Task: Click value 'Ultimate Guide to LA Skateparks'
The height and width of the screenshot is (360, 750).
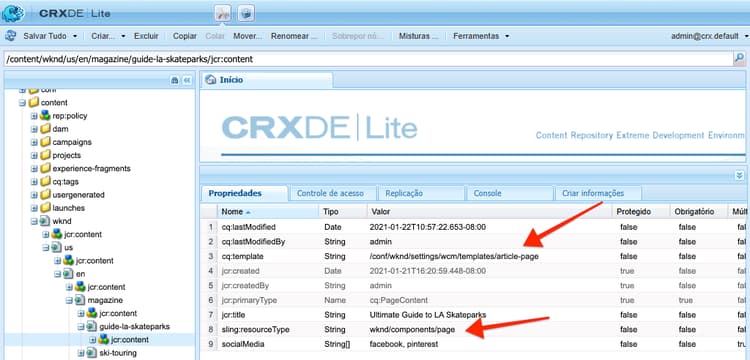Action: tap(428, 315)
